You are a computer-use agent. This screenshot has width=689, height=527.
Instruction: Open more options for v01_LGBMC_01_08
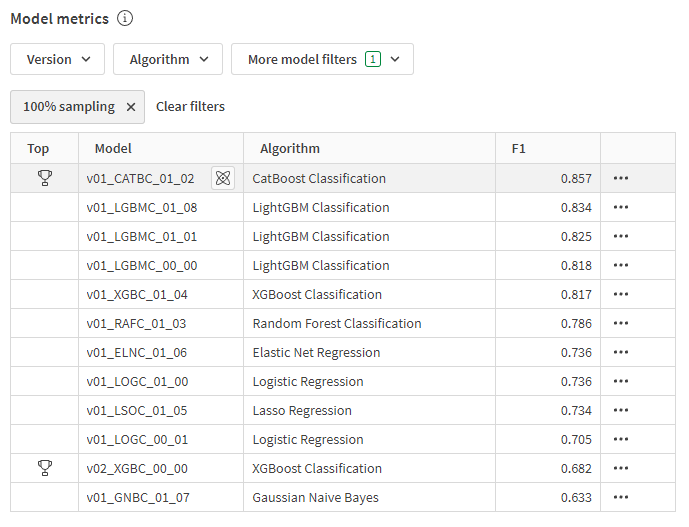click(x=620, y=207)
